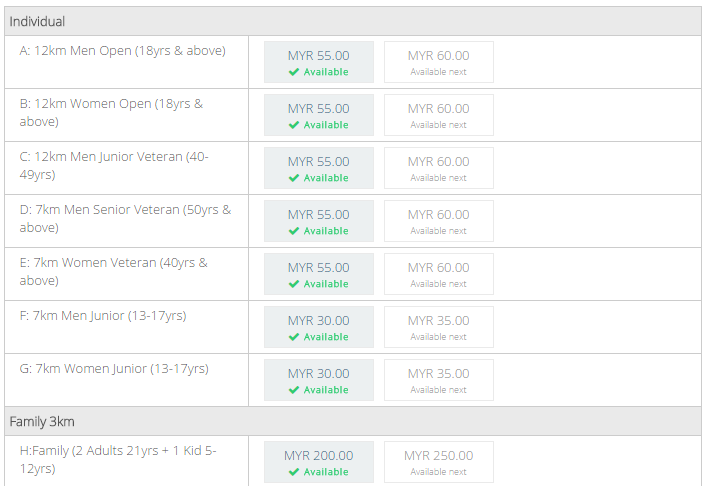Select MYR 55.00 for 12km Men Junior Veteran

click(318, 168)
